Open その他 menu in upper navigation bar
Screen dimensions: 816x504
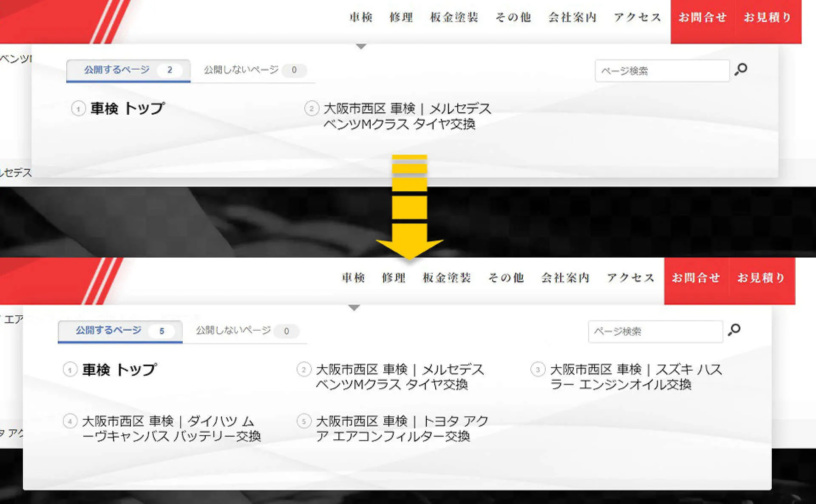(513, 17)
